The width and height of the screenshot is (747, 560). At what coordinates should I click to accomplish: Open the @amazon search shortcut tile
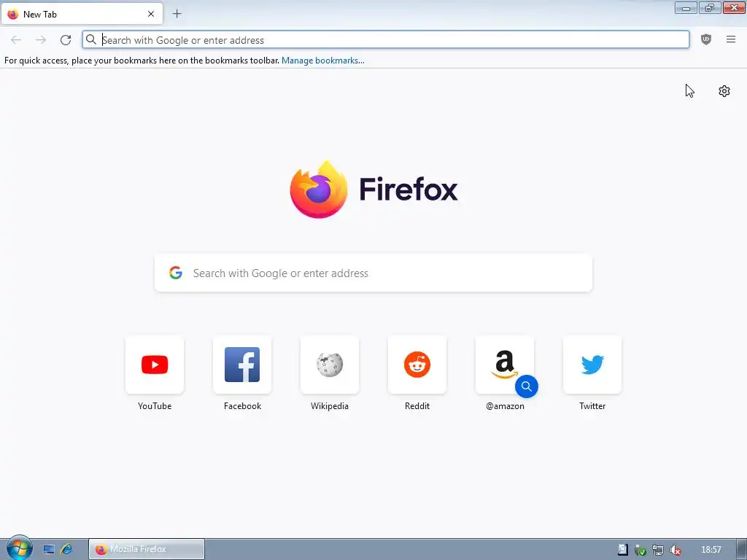505,365
